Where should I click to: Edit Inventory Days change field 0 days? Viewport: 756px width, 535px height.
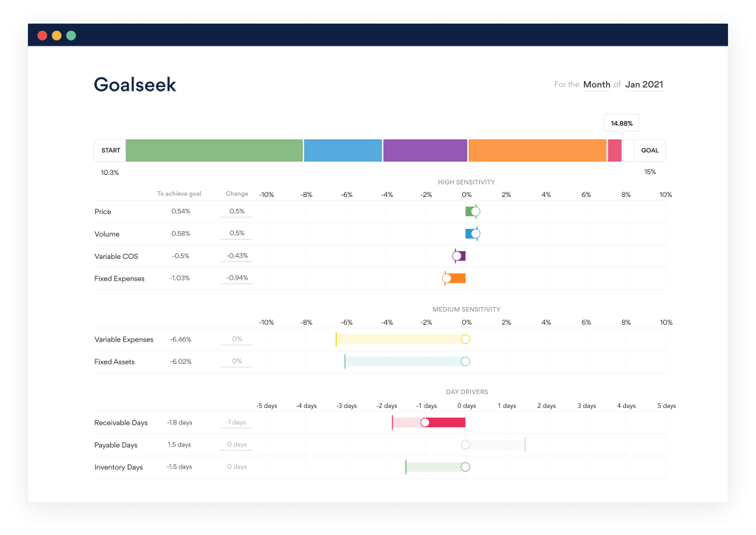(237, 467)
